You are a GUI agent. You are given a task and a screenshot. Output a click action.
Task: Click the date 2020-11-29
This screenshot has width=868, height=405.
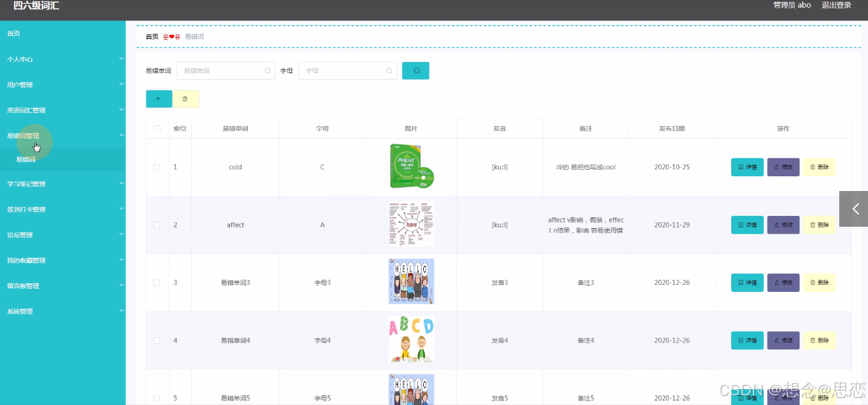[x=672, y=225]
